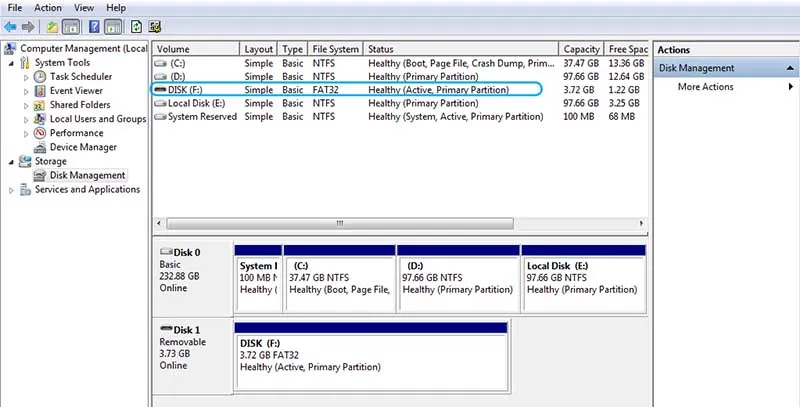Click the DISK (F:) volume drive icon

161,89
